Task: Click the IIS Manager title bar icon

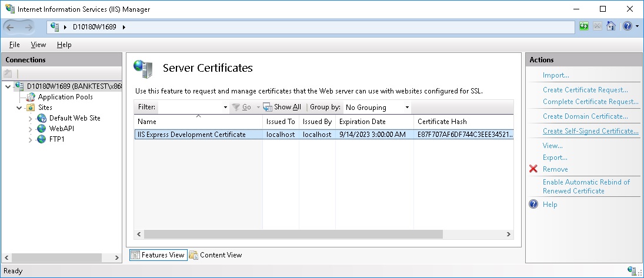Action: coord(10,9)
